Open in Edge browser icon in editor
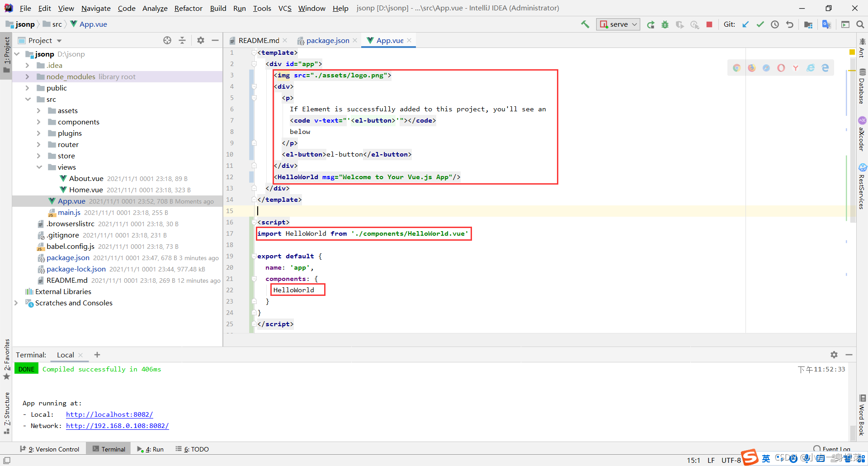 click(x=826, y=68)
